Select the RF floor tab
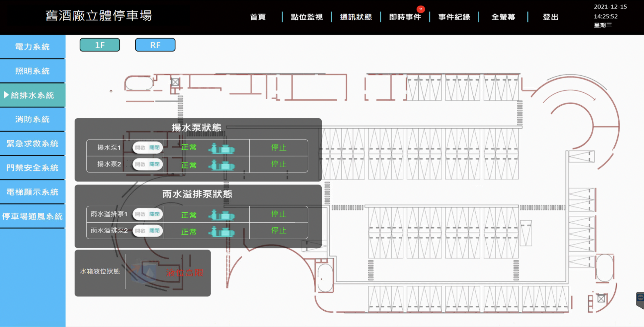The height and width of the screenshot is (327, 644). (x=155, y=45)
